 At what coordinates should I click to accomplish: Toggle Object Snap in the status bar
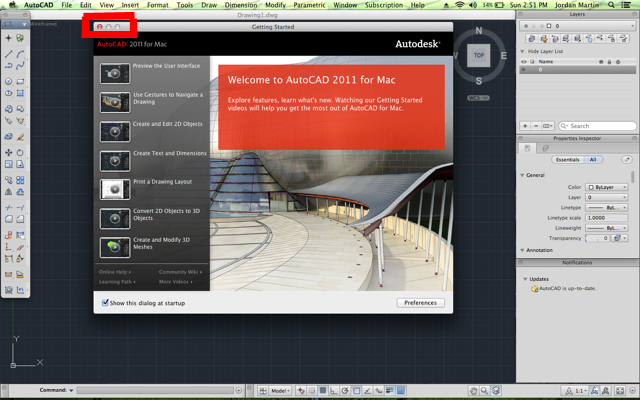tap(356, 391)
